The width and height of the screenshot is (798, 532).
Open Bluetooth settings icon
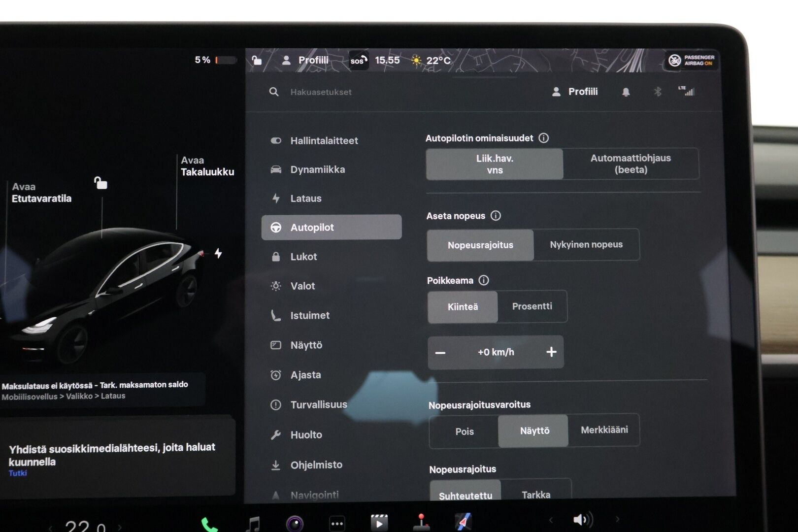(x=657, y=92)
